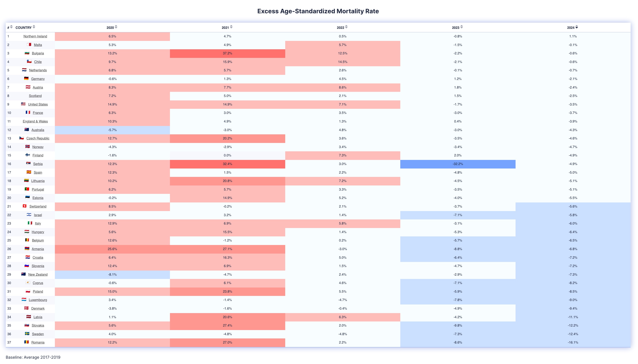The image size is (638, 364).
Task: Sort by the rank # column arrows
Action: pos(11,27)
